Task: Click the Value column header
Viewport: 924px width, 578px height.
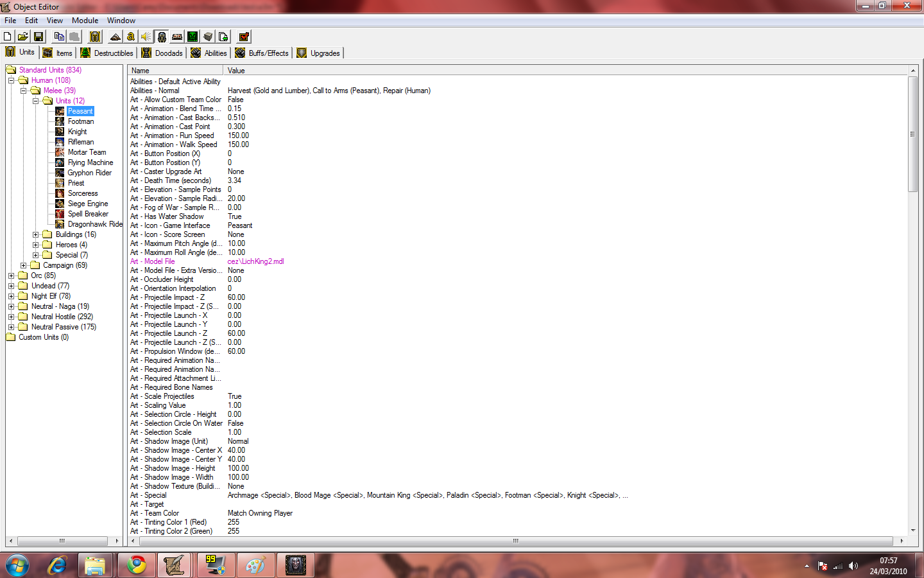Action: point(565,71)
